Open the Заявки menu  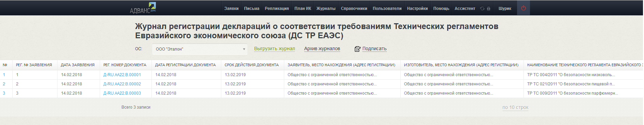(231, 9)
